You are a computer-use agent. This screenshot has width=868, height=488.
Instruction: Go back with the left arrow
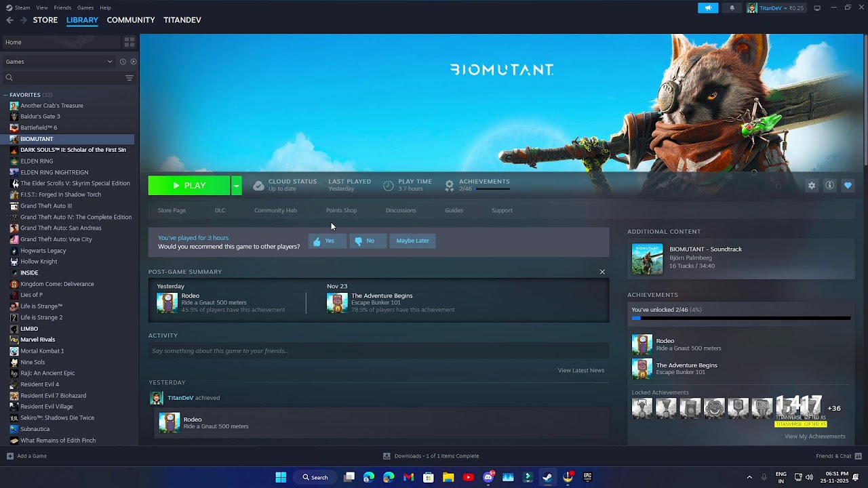click(x=9, y=20)
